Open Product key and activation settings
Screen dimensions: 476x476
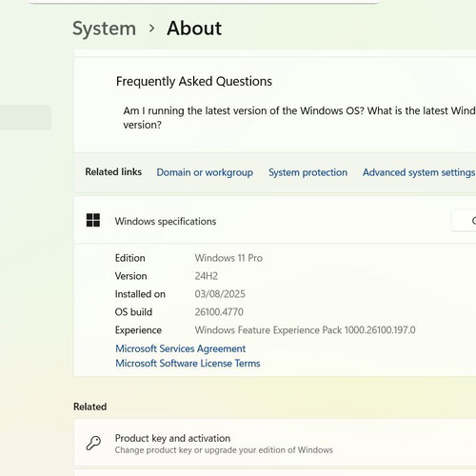pos(275,443)
